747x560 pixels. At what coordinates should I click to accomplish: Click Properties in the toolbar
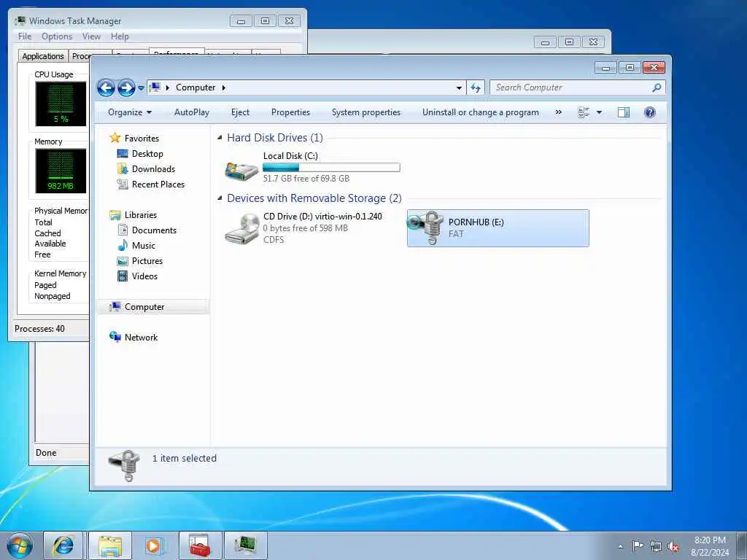click(290, 112)
